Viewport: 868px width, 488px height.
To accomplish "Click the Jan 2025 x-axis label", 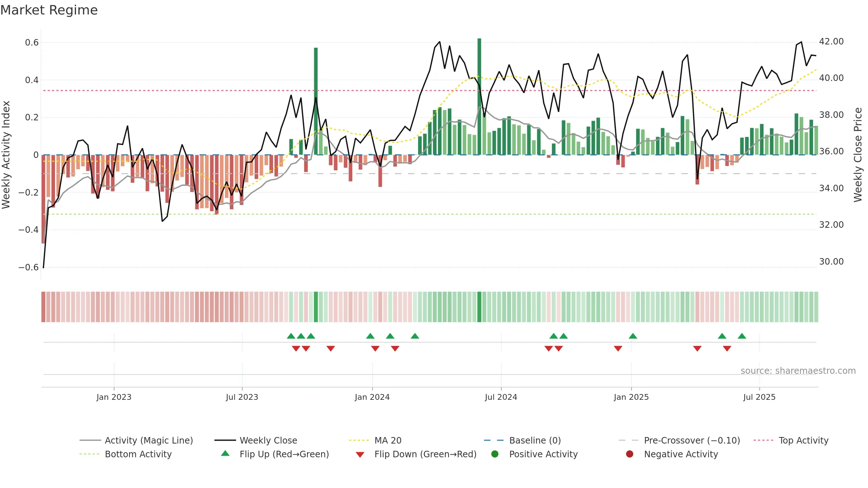I will pos(631,397).
